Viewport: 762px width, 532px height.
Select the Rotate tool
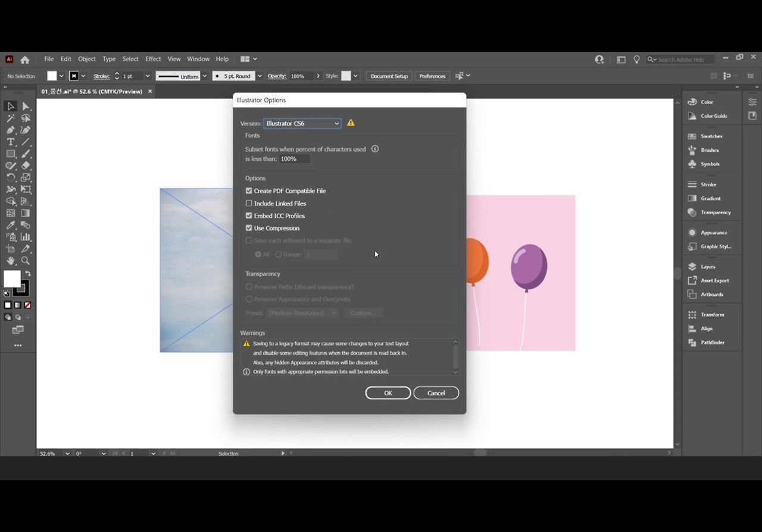coord(11,177)
